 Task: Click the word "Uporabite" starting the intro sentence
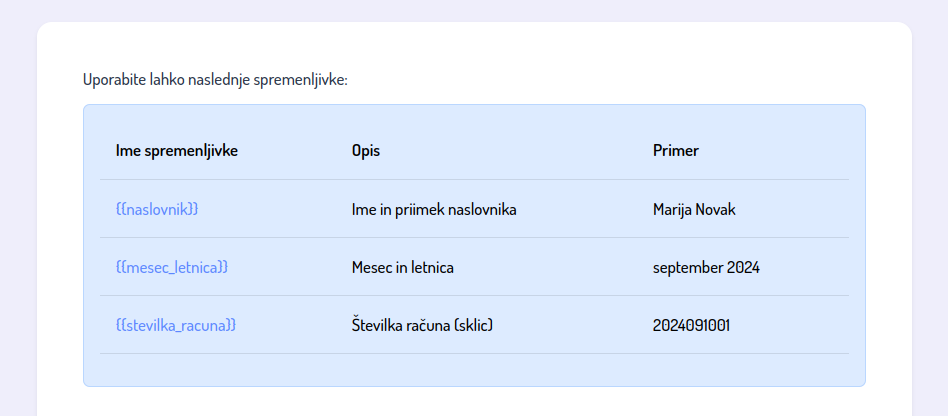tap(114, 79)
